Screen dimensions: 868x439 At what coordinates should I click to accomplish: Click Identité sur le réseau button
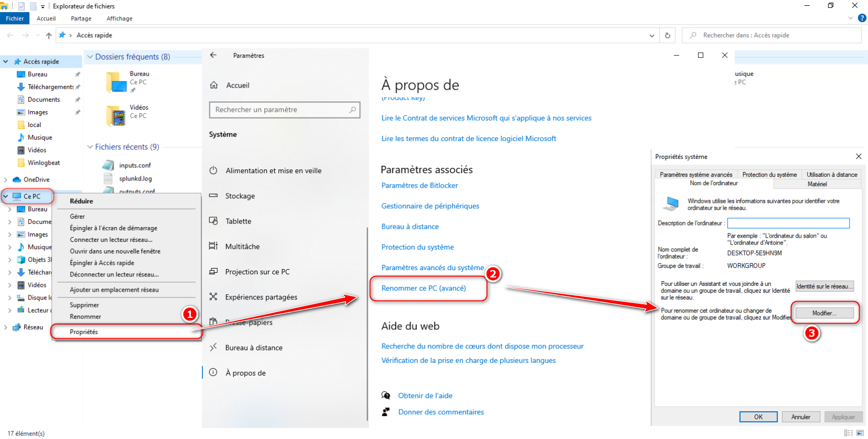(824, 286)
